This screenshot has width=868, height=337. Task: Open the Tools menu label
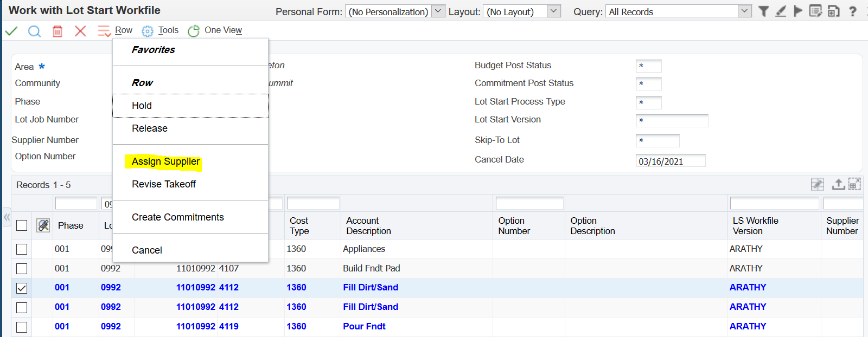coord(168,30)
